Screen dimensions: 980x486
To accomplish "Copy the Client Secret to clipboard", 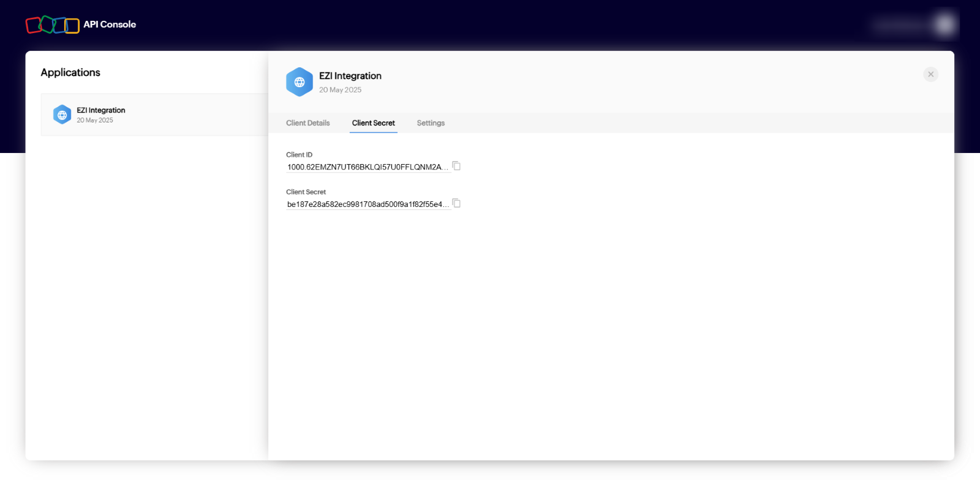I will (x=456, y=203).
